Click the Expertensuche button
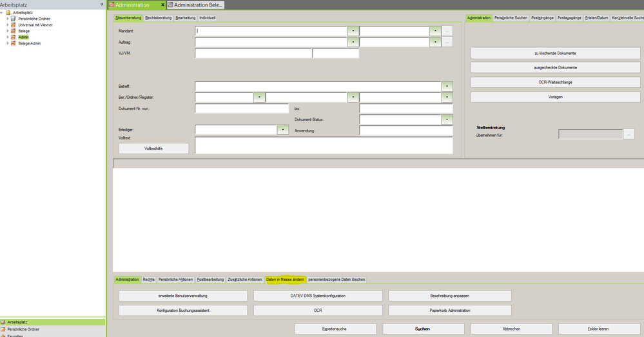Viewport: 644px width, 337px height. coord(336,329)
